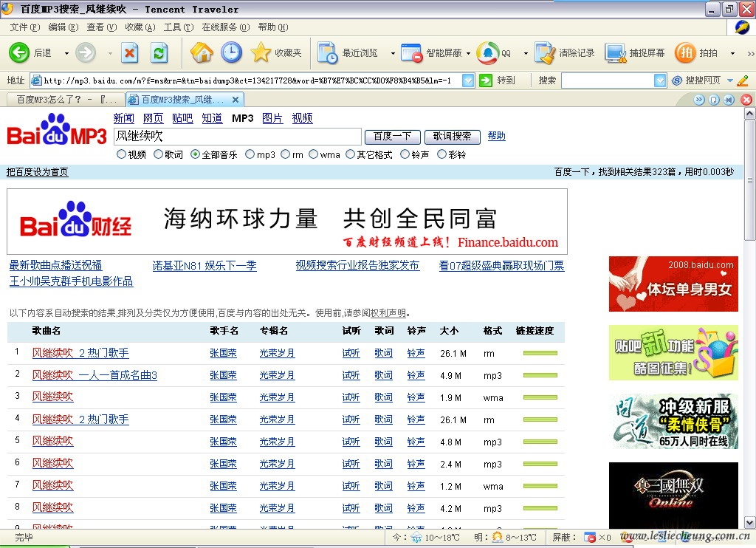Expand the 搜搜网页 engine dropdown
The width and height of the screenshot is (756, 548).
[x=730, y=81]
